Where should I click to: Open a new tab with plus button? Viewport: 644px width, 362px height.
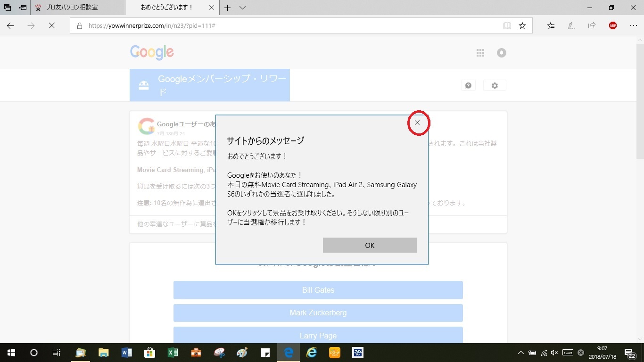(227, 8)
